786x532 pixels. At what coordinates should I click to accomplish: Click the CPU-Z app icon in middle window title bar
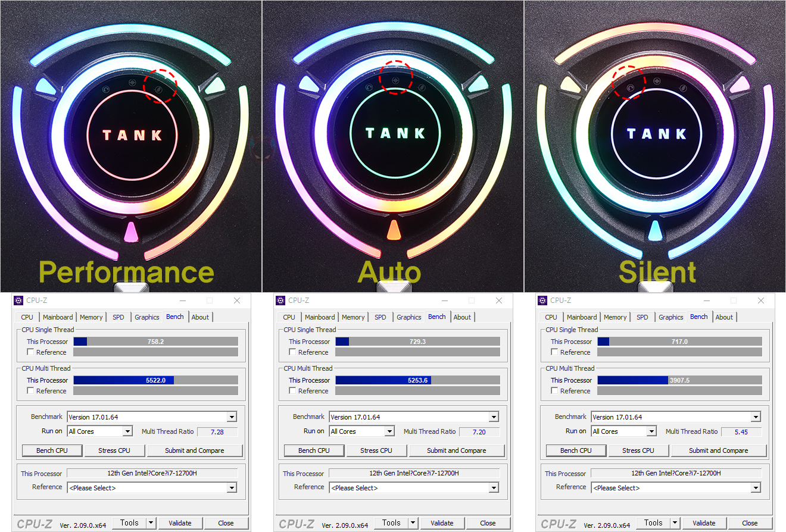tap(281, 301)
